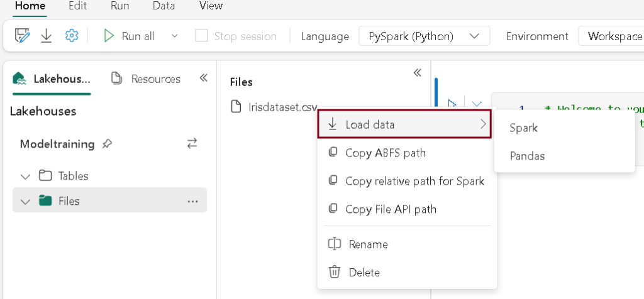
Task: Click the pin icon beside Modeltraining
Action: click(108, 144)
